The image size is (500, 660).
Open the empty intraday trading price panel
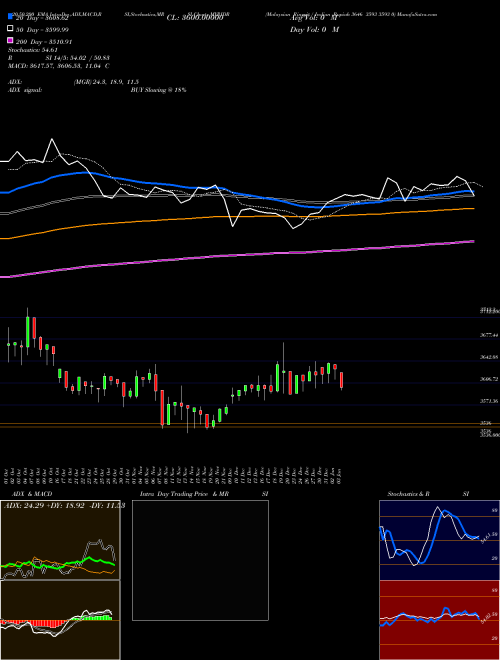click(200, 560)
